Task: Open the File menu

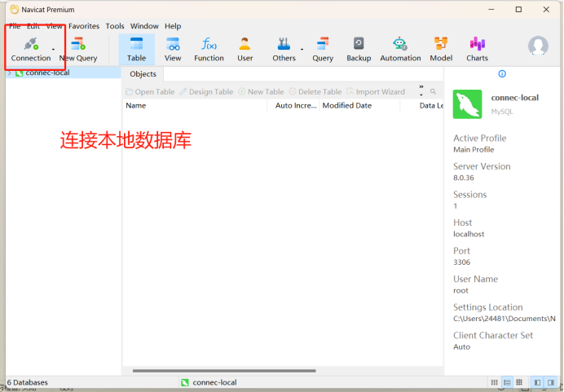Action: click(x=15, y=26)
